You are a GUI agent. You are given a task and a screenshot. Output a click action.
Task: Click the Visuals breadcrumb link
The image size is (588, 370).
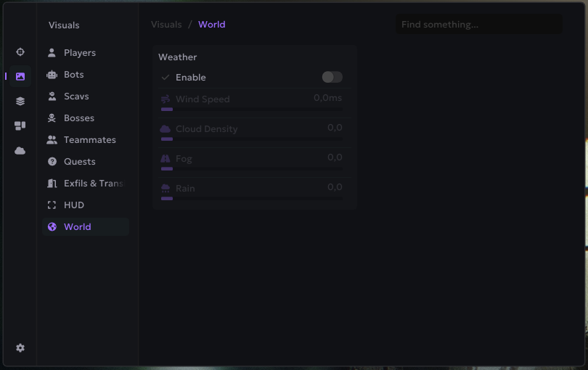tap(166, 25)
